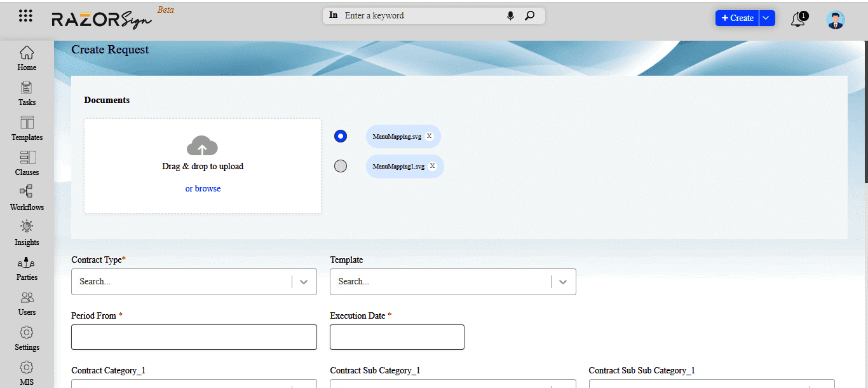Open notifications bell icon
This screenshot has width=868, height=388.
(798, 19)
